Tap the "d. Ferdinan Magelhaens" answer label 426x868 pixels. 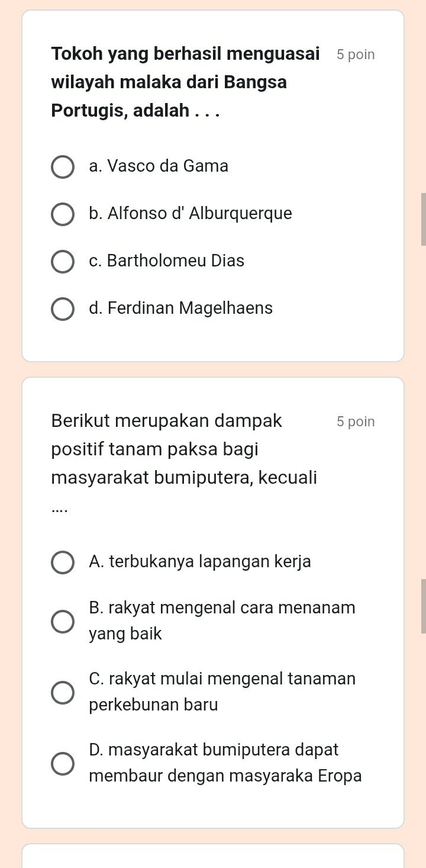tap(180, 308)
